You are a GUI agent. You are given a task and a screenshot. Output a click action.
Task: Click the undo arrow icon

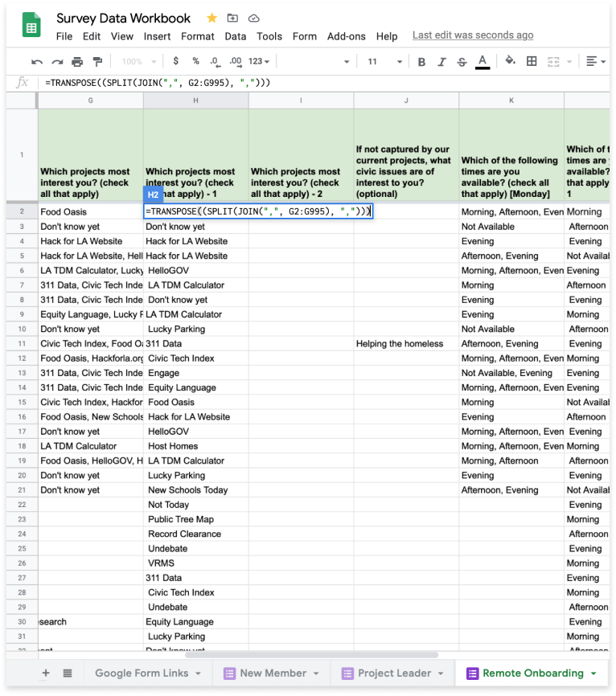[37, 62]
